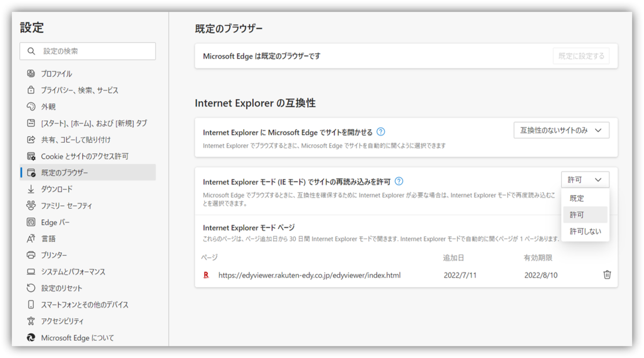
Task: Click help icon beside IE モード reload setting
Action: click(399, 181)
